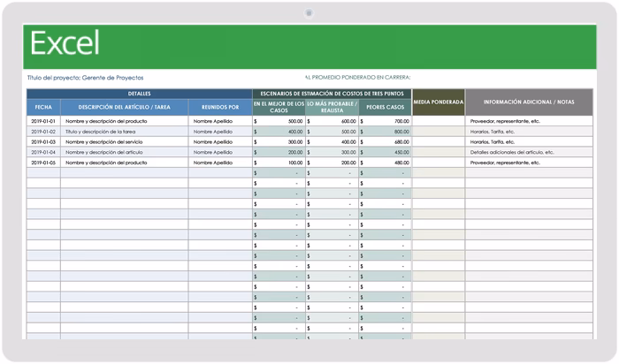Click the FECHA column header
Viewport: 619px width, 364px height.
point(43,107)
